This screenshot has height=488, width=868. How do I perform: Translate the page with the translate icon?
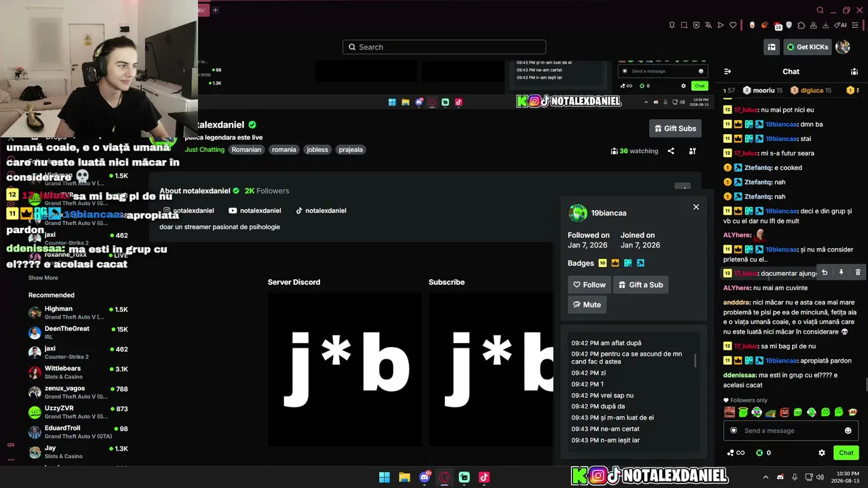(x=708, y=25)
